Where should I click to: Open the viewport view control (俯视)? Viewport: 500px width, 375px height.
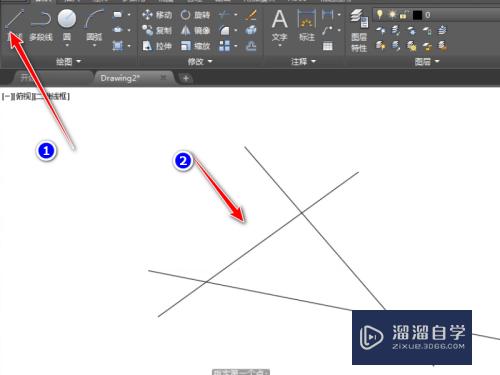(x=23, y=97)
